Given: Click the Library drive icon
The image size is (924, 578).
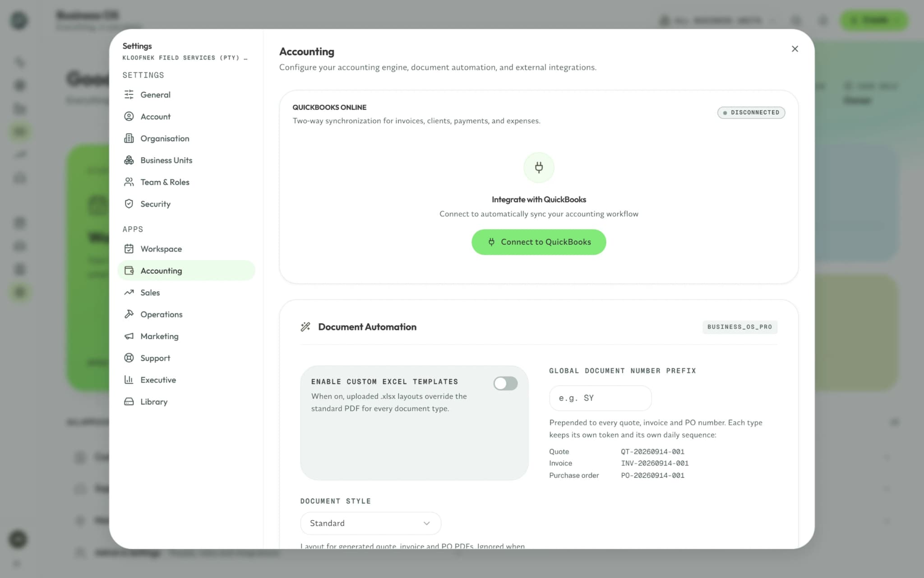Looking at the screenshot, I should (129, 401).
